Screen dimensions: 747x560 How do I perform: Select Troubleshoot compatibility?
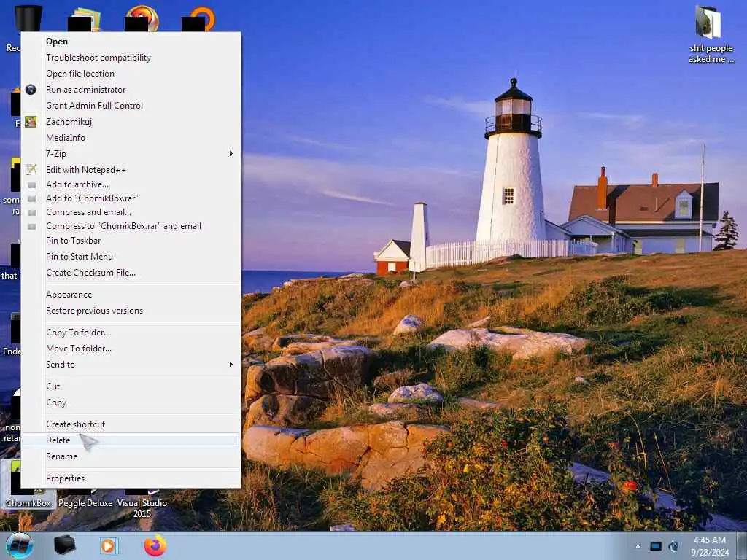[x=131, y=58]
